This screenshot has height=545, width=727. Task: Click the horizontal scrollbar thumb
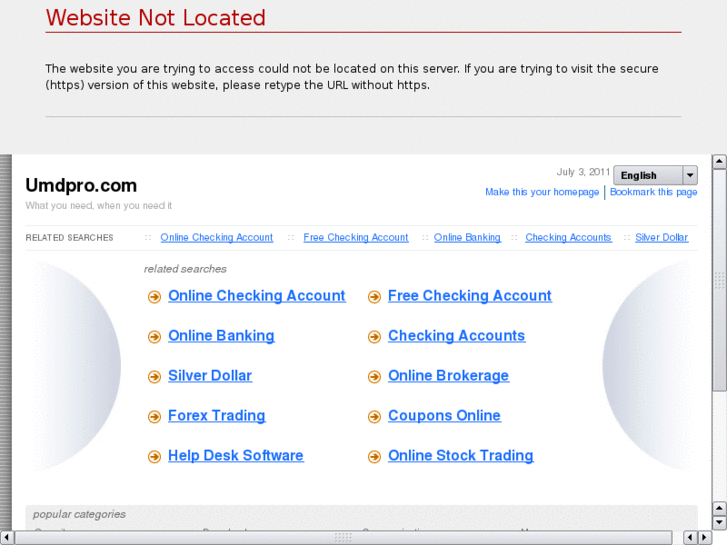(343, 537)
